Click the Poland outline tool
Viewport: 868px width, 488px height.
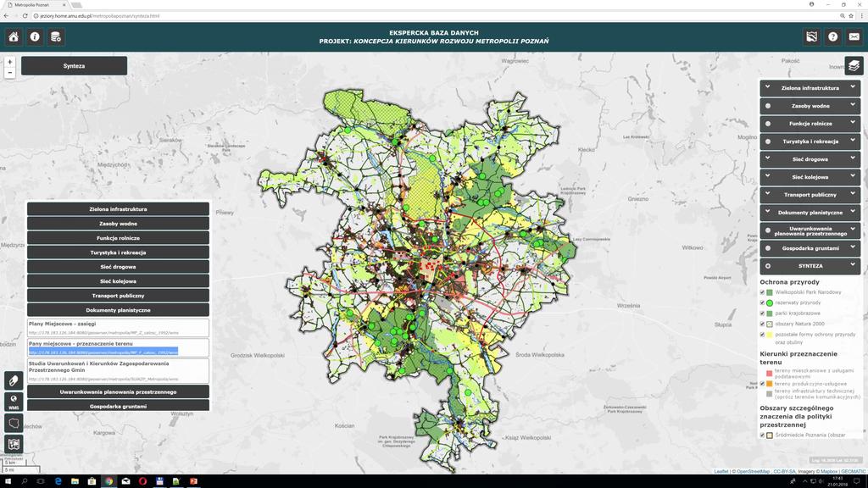point(14,424)
